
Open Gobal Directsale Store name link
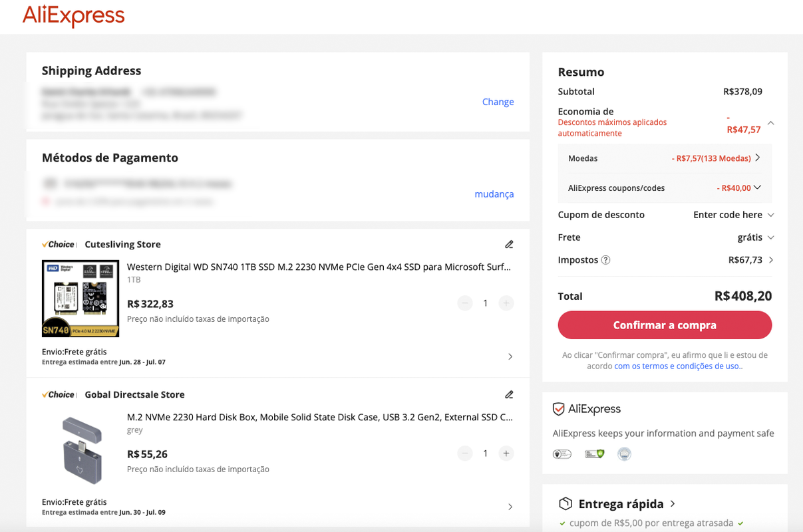pyautogui.click(x=134, y=395)
